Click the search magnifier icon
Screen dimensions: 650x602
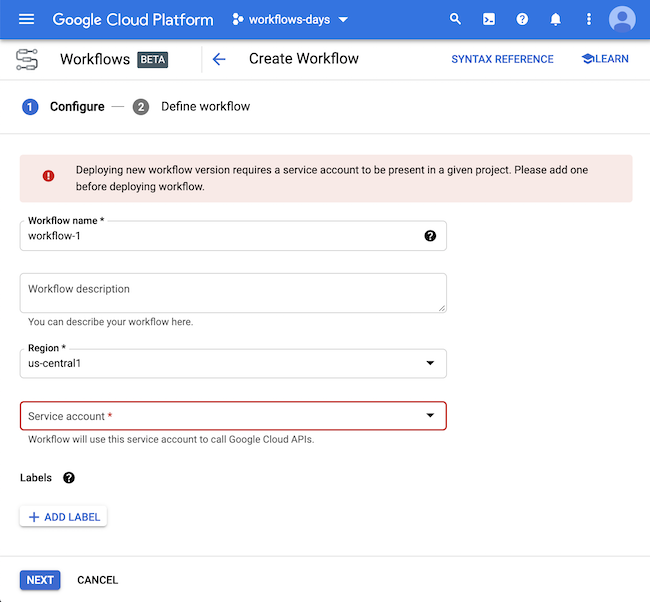click(x=455, y=19)
